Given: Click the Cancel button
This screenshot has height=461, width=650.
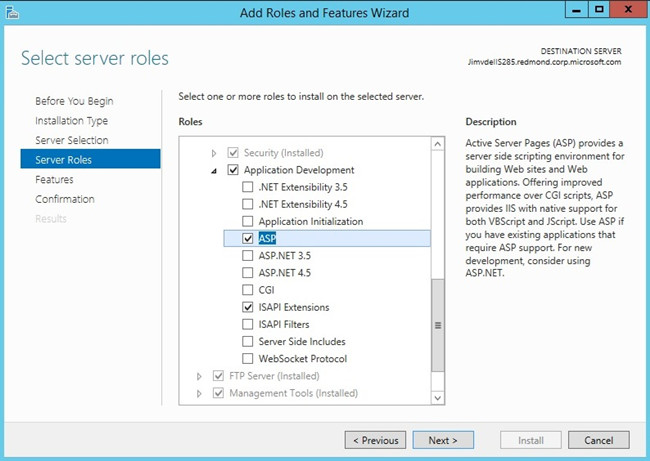Looking at the screenshot, I should tap(599, 440).
